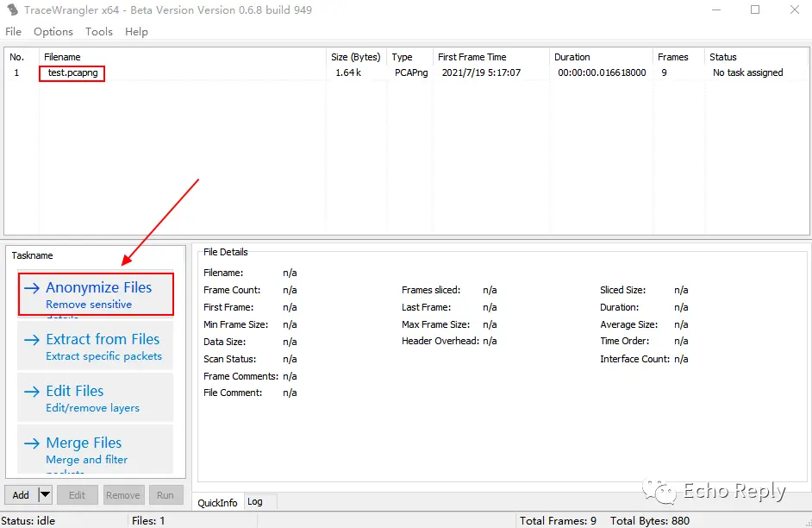
Task: Select the test.pcapng file row
Action: click(x=407, y=72)
